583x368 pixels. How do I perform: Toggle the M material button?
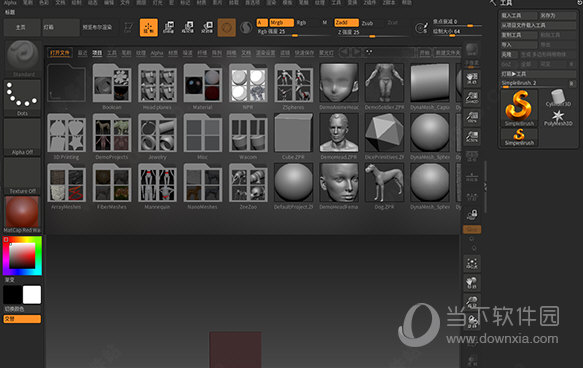[x=325, y=23]
